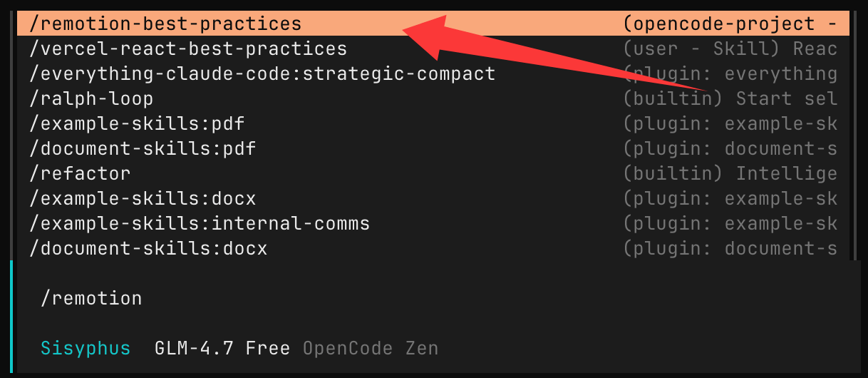868x378 pixels.
Task: Click the "(plugin: everything" description label
Action: (730, 74)
